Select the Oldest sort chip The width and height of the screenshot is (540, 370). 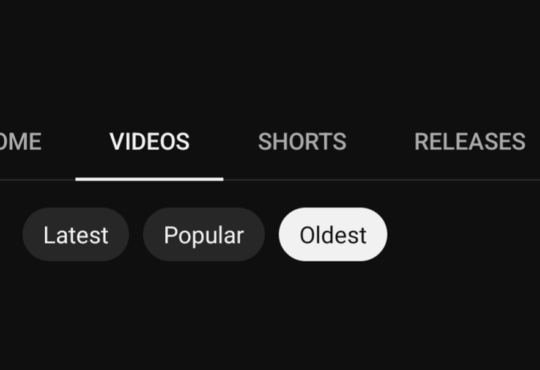click(x=333, y=235)
